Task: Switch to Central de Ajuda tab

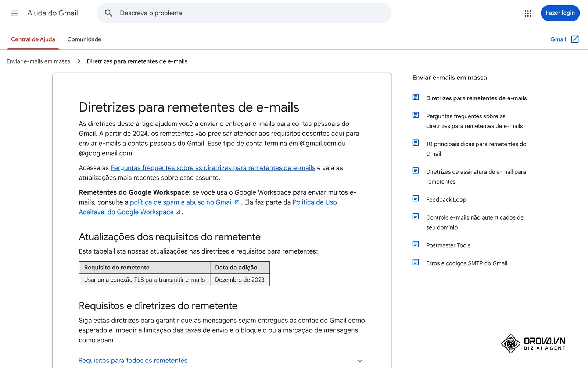Action: tap(33, 39)
